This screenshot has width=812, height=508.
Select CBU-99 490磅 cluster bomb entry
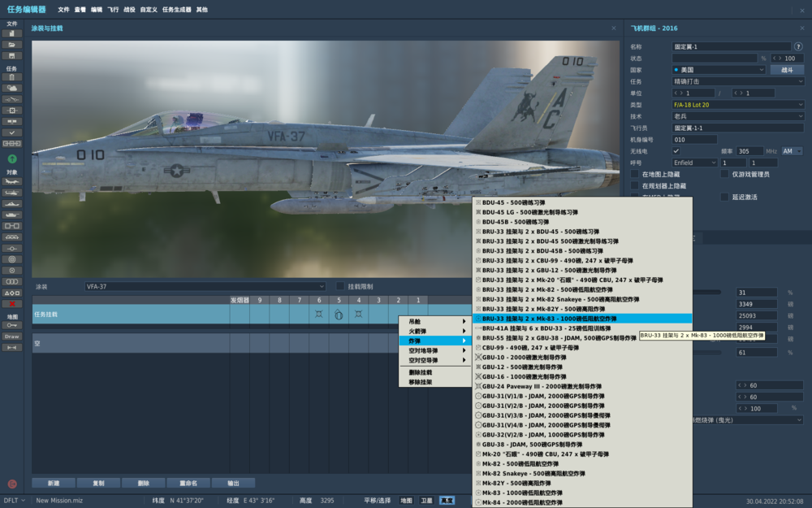pyautogui.click(x=582, y=347)
